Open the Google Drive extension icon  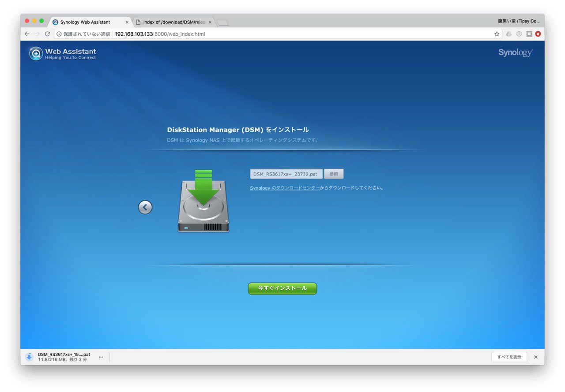pyautogui.click(x=509, y=34)
